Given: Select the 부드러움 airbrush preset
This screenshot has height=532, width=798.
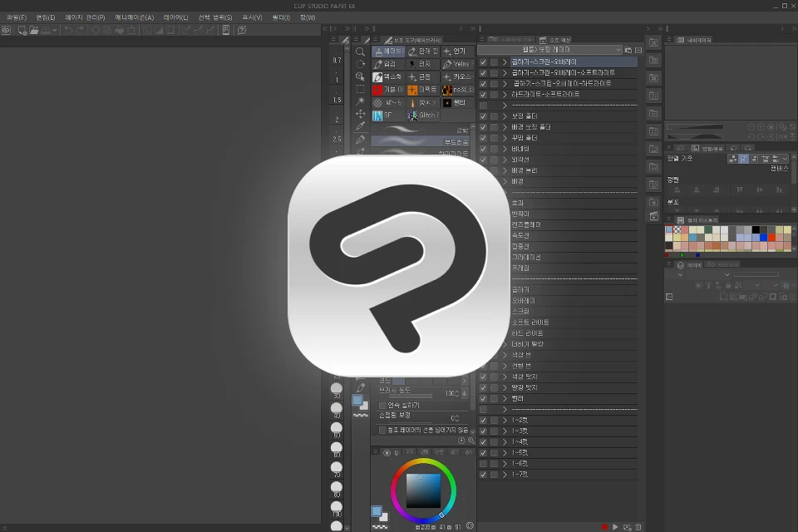Looking at the screenshot, I should click(421, 142).
